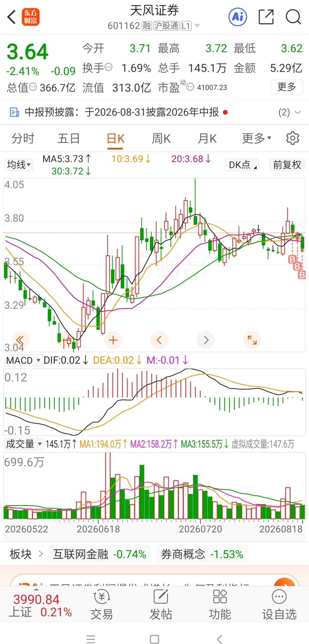Tap the 中报预披露 document icon
Image resolution: width=309 pixels, height=644 pixels.
pos(14,112)
